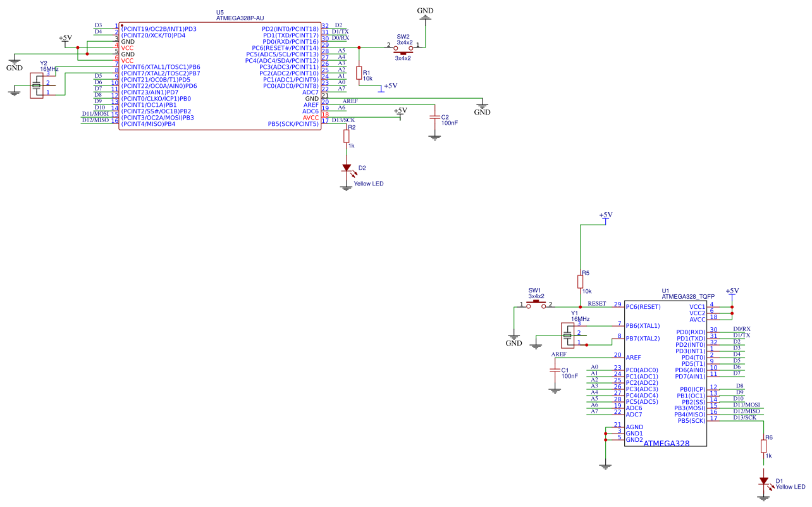Select the Y1 crystal symbol
The height and width of the screenshot is (507, 812).
click(x=568, y=334)
